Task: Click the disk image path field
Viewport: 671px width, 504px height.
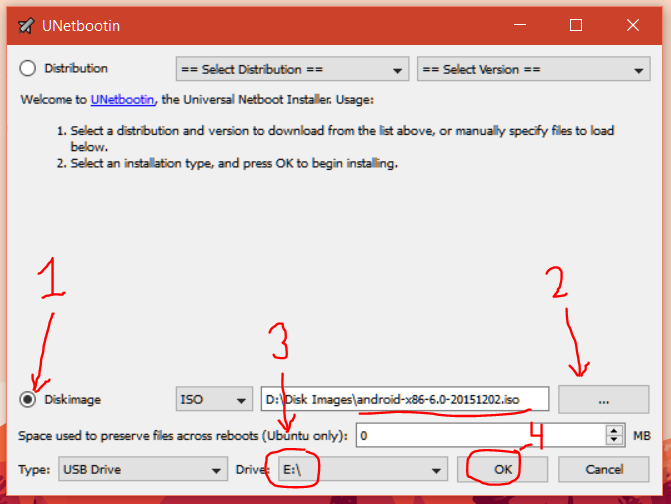Action: pyautogui.click(x=405, y=399)
